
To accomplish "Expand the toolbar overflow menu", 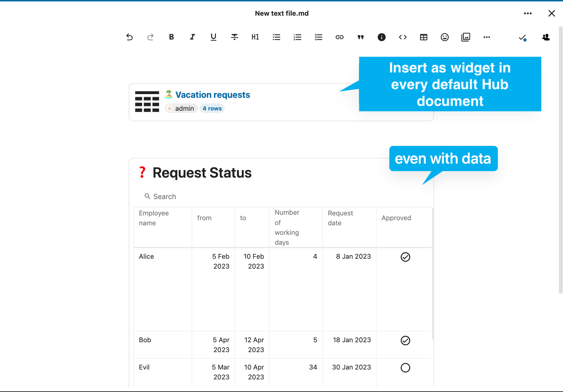I will 487,37.
